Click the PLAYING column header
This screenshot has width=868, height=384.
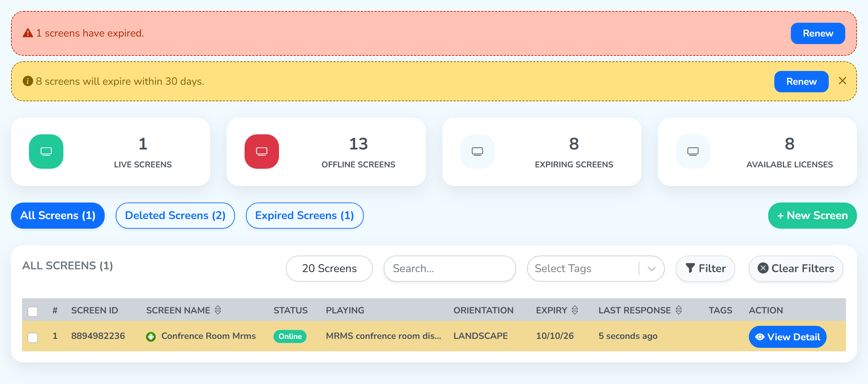[x=345, y=310]
